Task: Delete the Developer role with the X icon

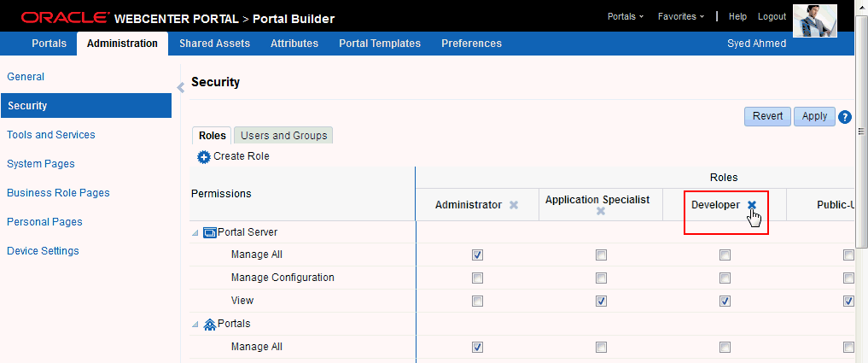Action: 752,205
